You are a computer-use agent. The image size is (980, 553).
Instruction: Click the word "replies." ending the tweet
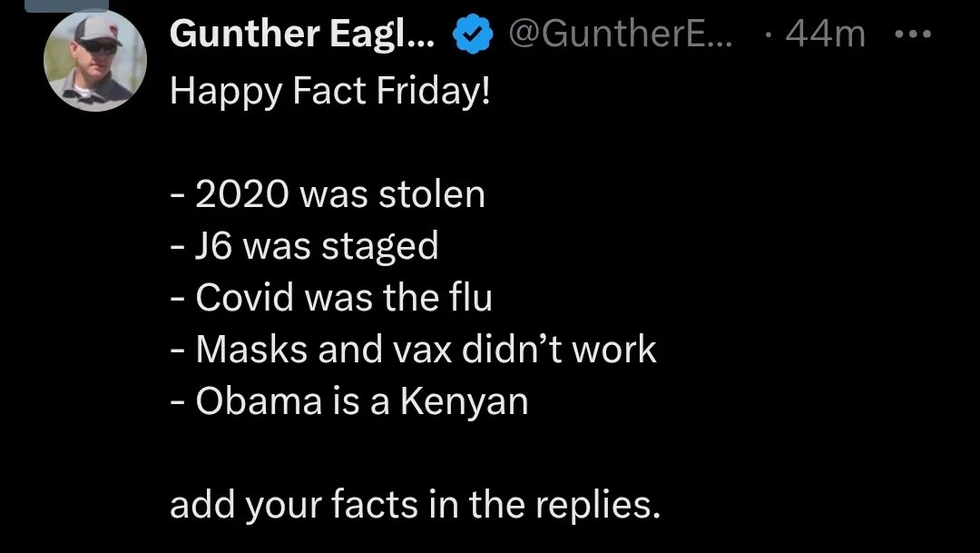click(595, 505)
